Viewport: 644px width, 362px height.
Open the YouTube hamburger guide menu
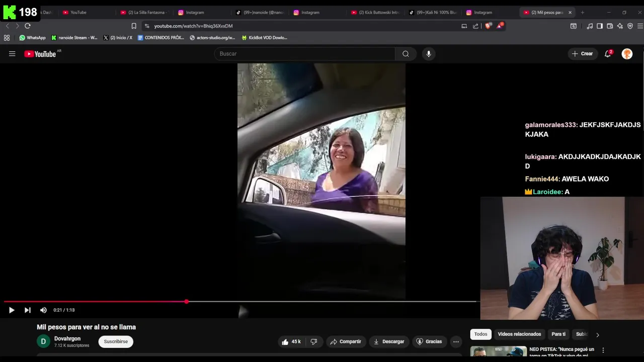[12, 54]
